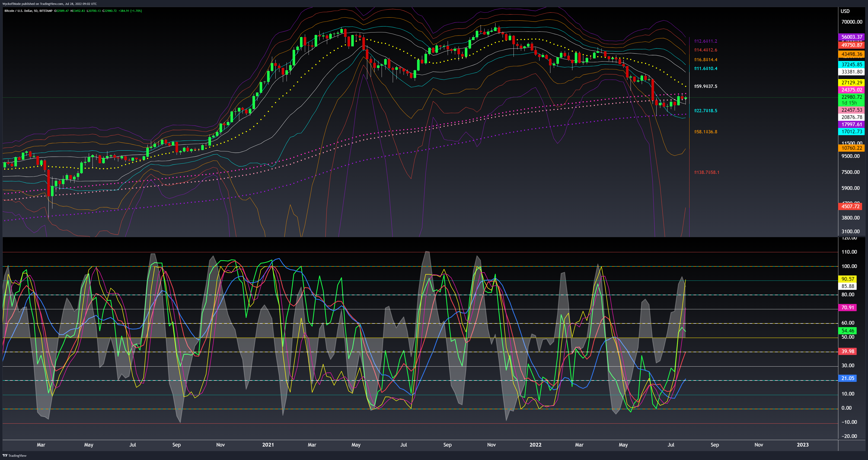The width and height of the screenshot is (868, 460).
Task: Click the low value L20700.13
Action: click(x=94, y=11)
